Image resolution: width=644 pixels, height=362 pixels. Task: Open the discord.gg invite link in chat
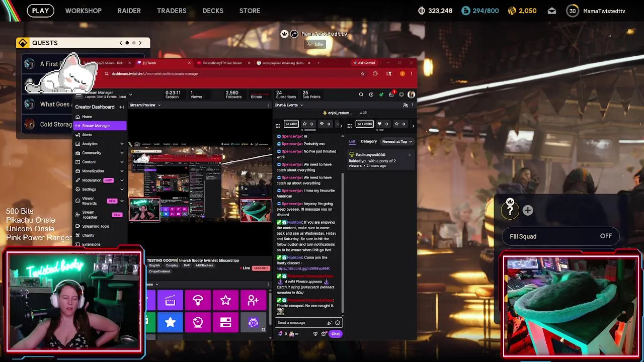point(303,268)
